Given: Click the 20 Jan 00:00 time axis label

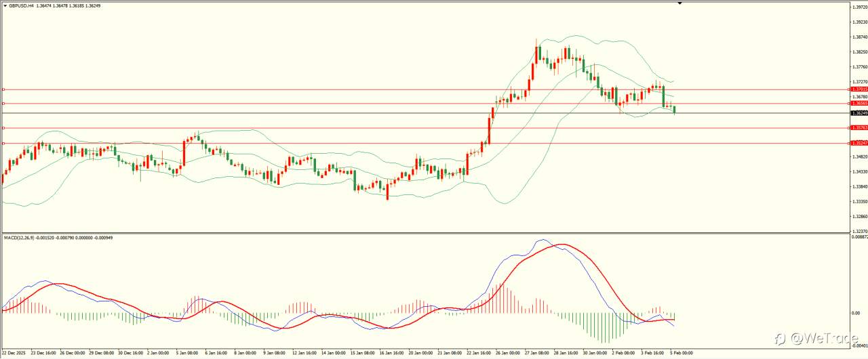Looking at the screenshot, I should pyautogui.click(x=422, y=353).
